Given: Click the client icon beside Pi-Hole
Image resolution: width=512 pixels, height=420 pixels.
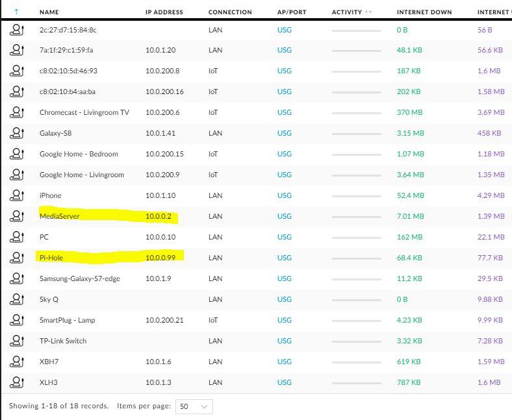Looking at the screenshot, I should pos(17,258).
